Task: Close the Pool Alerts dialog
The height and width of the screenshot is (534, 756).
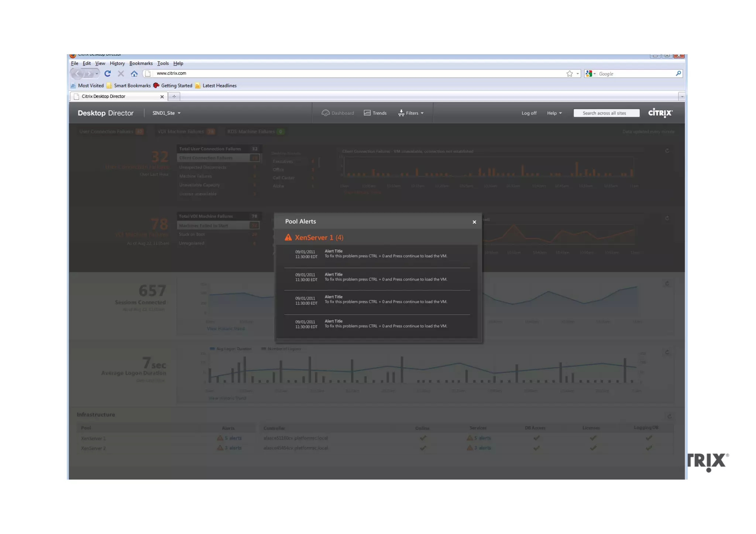Action: click(474, 222)
